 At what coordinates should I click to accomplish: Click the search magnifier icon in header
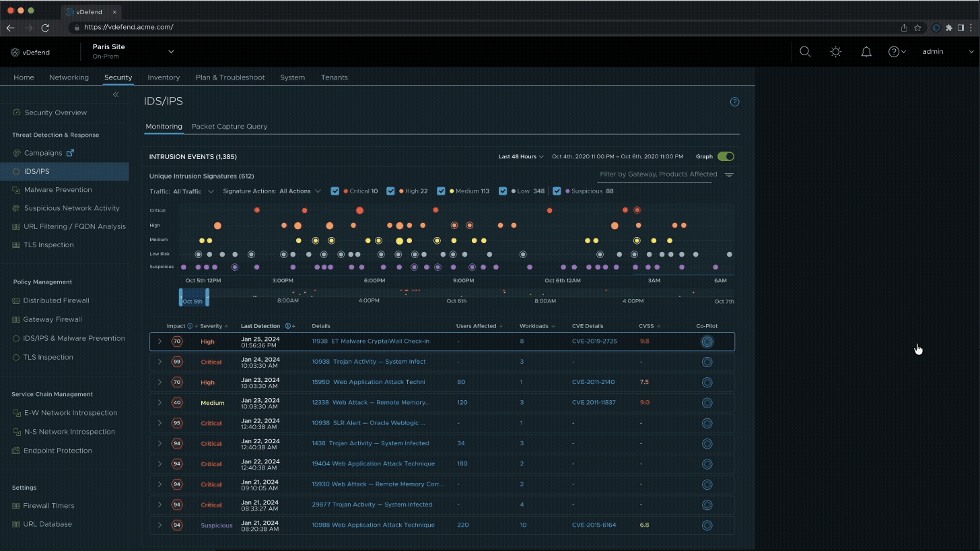(x=805, y=52)
